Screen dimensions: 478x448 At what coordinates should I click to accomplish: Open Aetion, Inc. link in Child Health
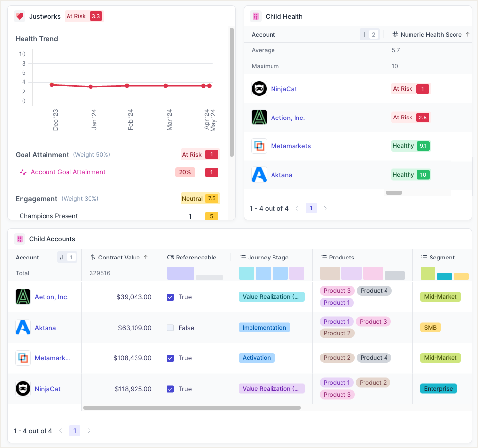pyautogui.click(x=288, y=118)
